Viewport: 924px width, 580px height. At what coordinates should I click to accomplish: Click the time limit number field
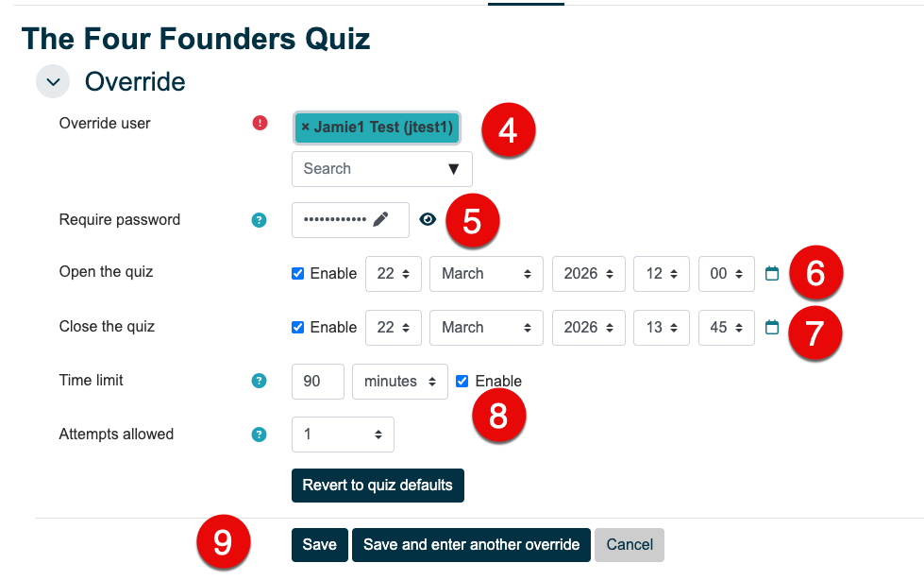coord(318,382)
